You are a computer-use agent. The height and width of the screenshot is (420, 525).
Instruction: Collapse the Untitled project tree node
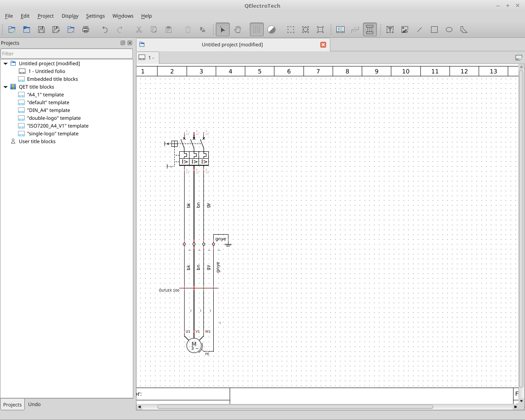tap(6, 64)
